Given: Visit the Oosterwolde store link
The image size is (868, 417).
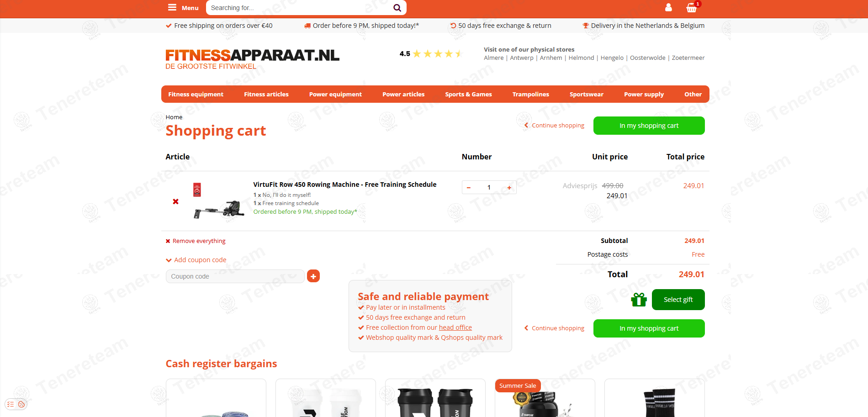Looking at the screenshot, I should click(648, 58).
